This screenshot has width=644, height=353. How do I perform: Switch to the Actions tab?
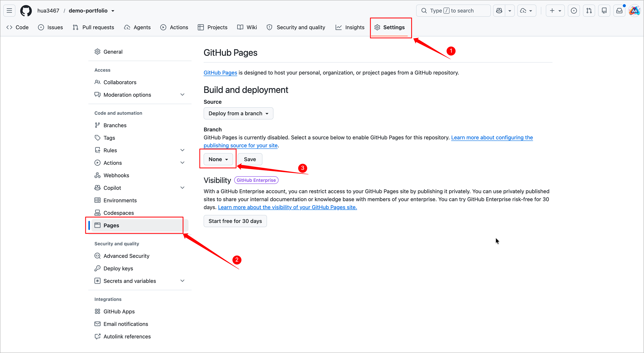(x=174, y=27)
